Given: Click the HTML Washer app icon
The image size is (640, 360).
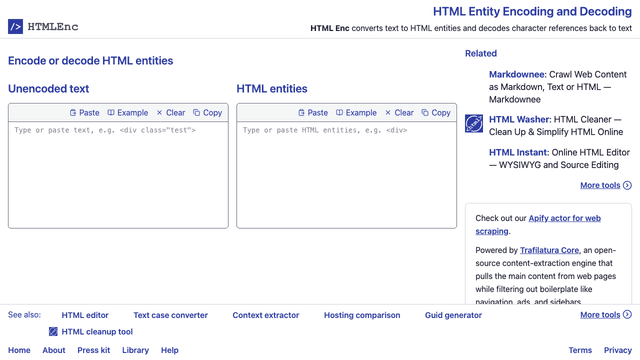Looking at the screenshot, I should pyautogui.click(x=474, y=124).
